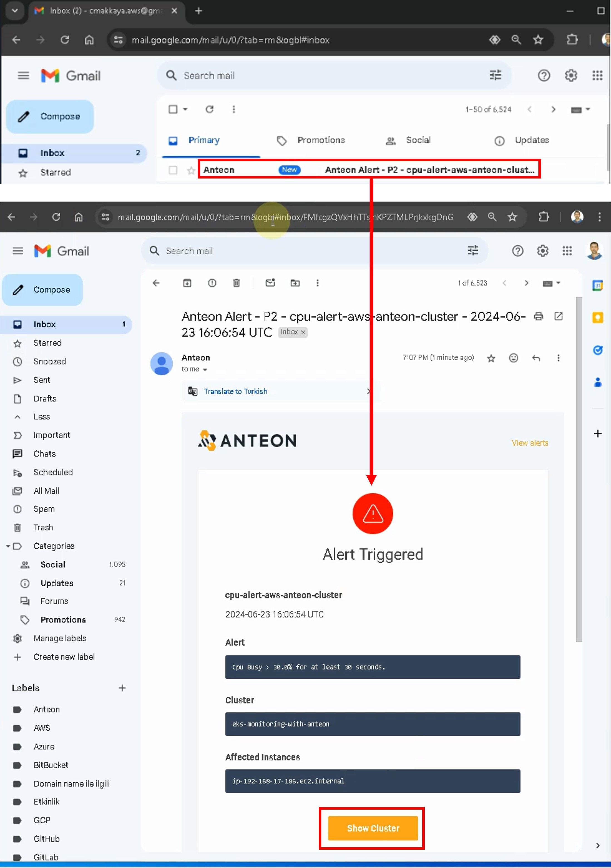This screenshot has width=611, height=868.
Task: Check the Anteon email row checkbox
Action: pos(173,170)
